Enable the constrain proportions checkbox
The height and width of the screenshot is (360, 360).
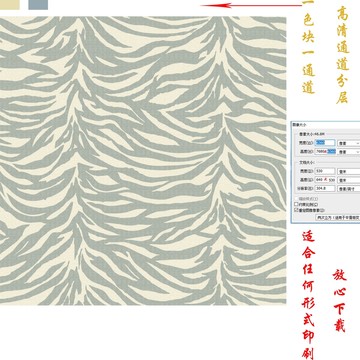[296, 204]
